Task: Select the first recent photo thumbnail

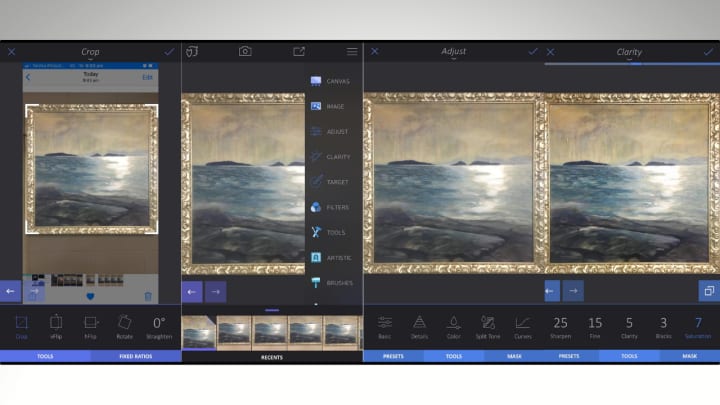Action: click(199, 333)
